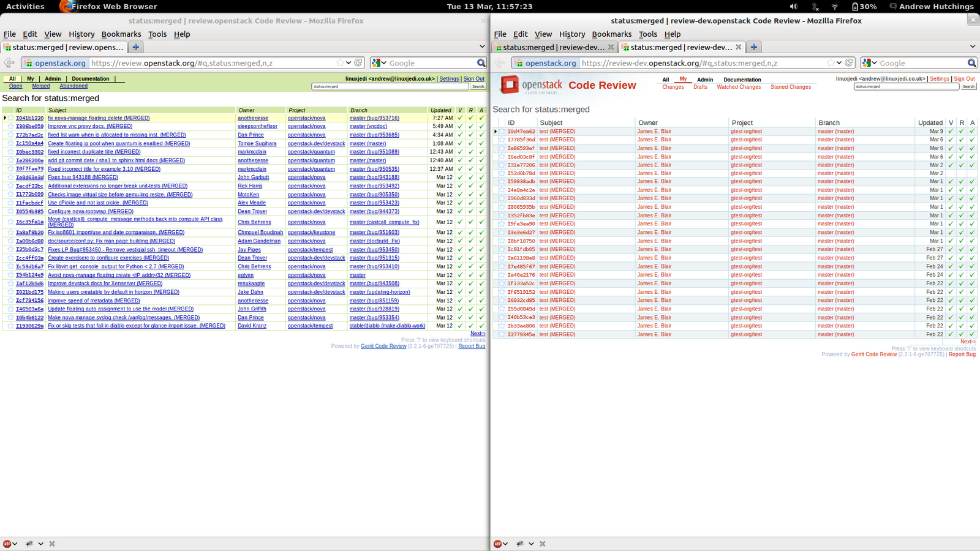Screen dimensions: 980x551
Task: Click the Adblock Plus icon in left window's status bar
Action: tap(7, 544)
